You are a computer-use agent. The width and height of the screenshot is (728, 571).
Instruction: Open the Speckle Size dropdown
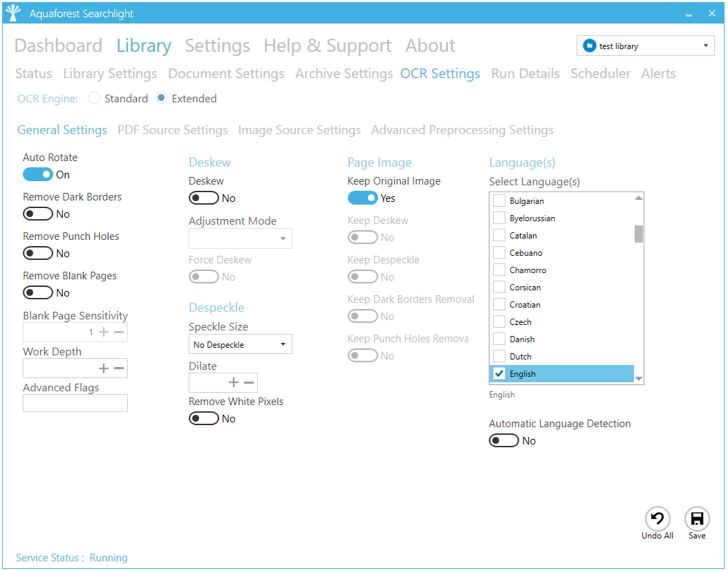pos(240,344)
